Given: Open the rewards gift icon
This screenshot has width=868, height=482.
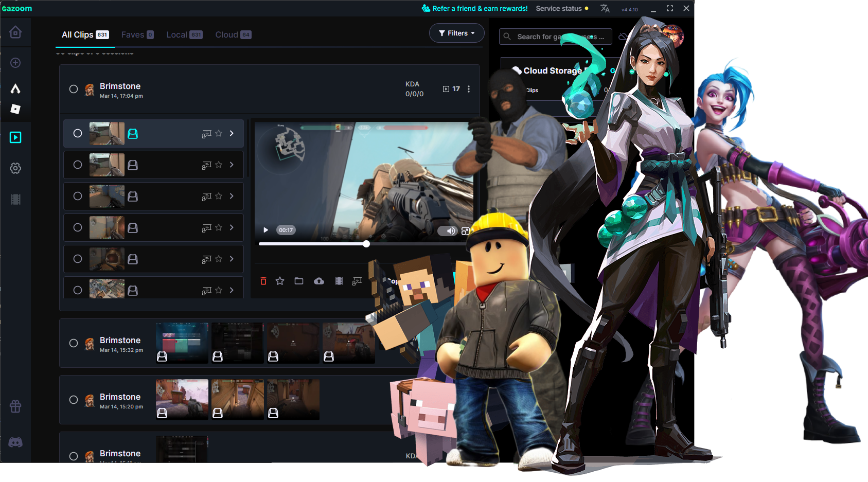Looking at the screenshot, I should point(15,406).
